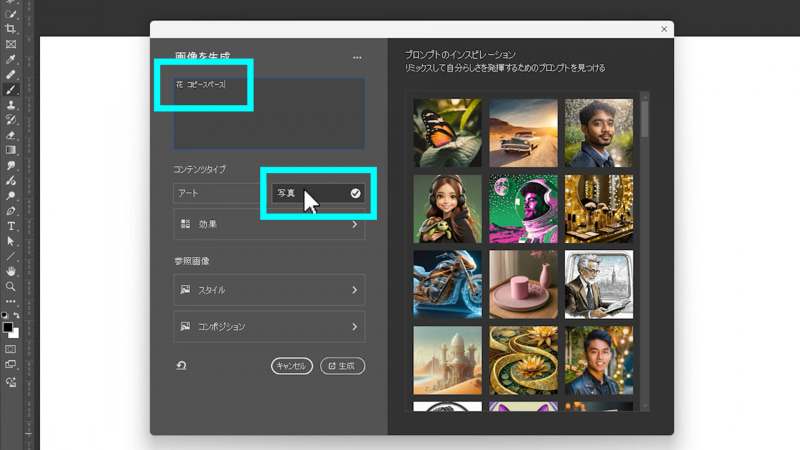Select the blue motorcycle thumbnail
The height and width of the screenshot is (450, 800).
[x=447, y=284]
